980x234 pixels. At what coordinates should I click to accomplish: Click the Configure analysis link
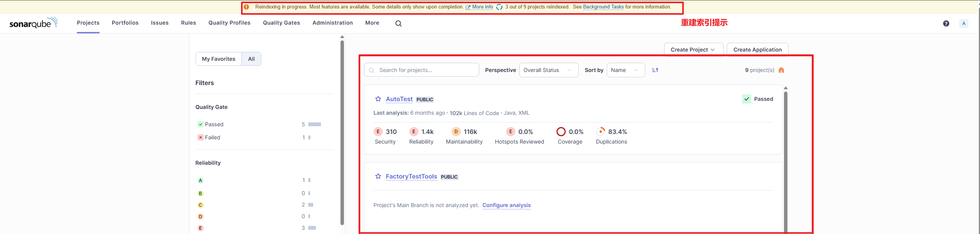507,205
